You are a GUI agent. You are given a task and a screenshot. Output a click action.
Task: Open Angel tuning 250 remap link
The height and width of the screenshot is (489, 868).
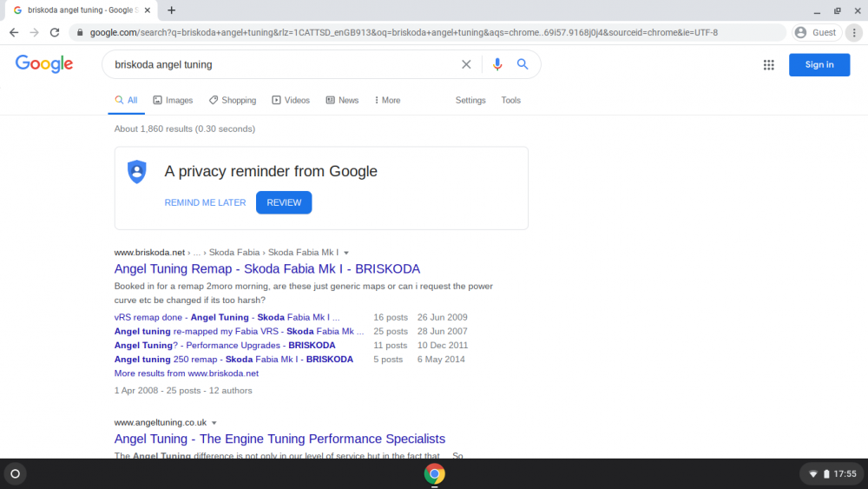233,360
